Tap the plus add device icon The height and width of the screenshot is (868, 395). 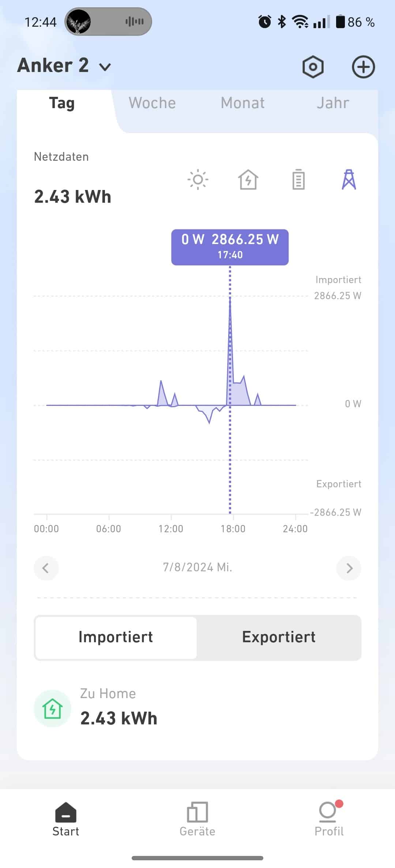[363, 67]
